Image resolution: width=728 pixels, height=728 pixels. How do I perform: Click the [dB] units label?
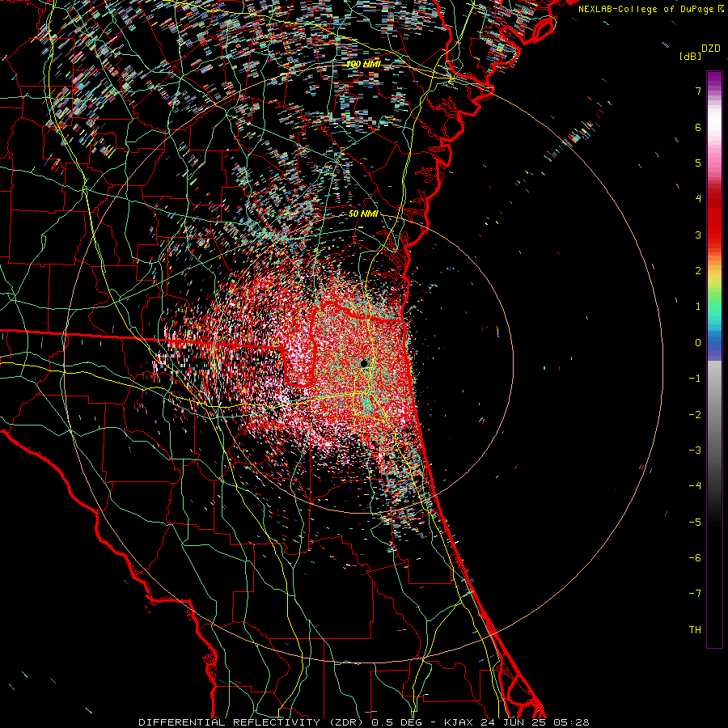pos(691,56)
